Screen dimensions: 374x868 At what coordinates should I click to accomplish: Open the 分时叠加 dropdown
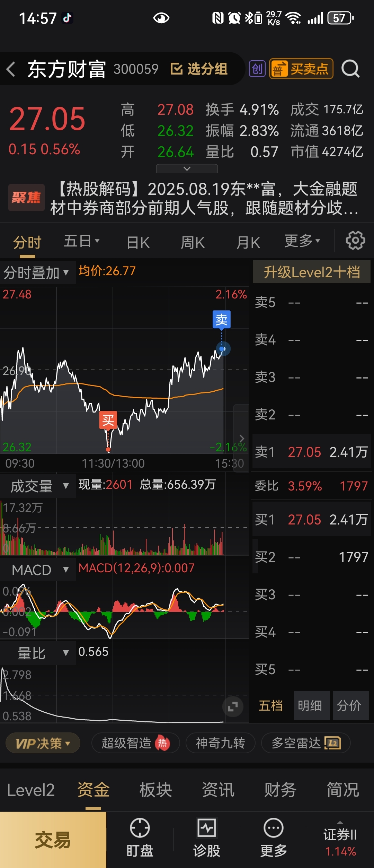click(x=37, y=272)
